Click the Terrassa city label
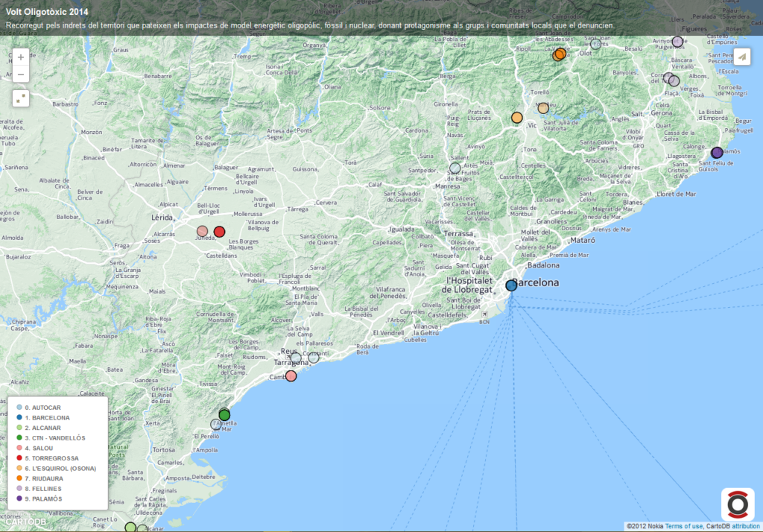 pos(458,234)
